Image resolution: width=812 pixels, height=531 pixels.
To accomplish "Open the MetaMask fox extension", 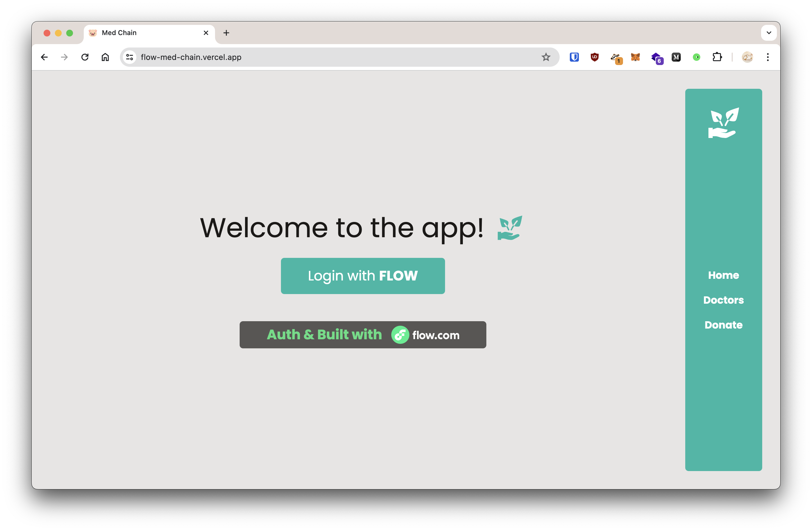I will (635, 57).
